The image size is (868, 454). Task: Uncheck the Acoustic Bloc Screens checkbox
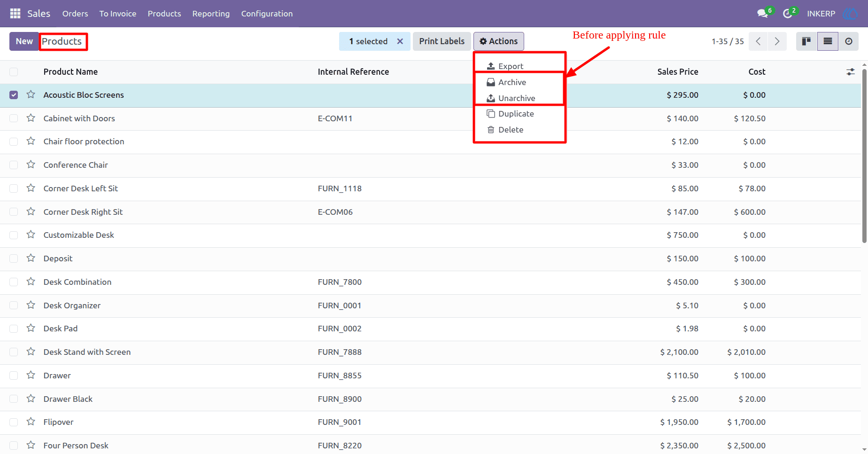click(x=14, y=95)
